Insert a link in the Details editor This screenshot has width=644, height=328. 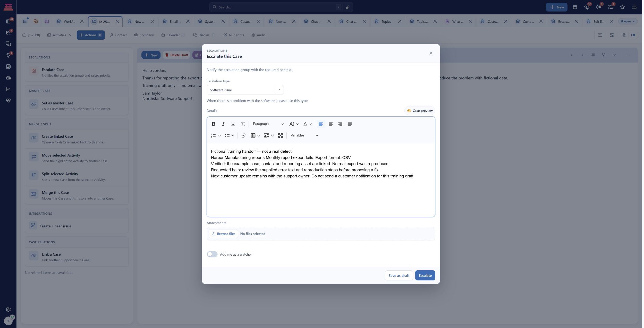coord(243,135)
